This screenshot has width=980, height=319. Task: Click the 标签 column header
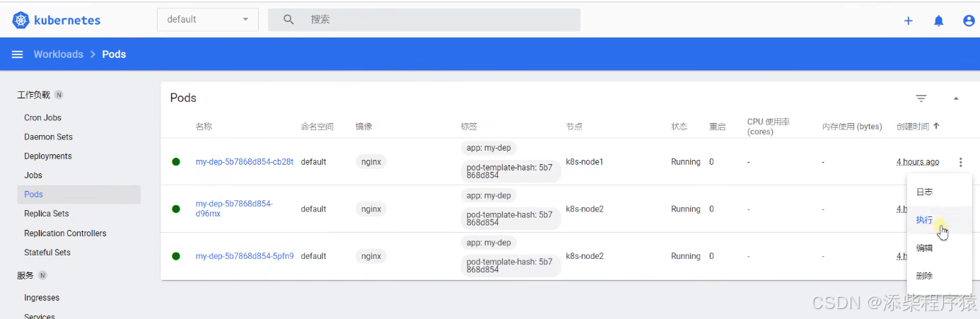[x=469, y=127]
